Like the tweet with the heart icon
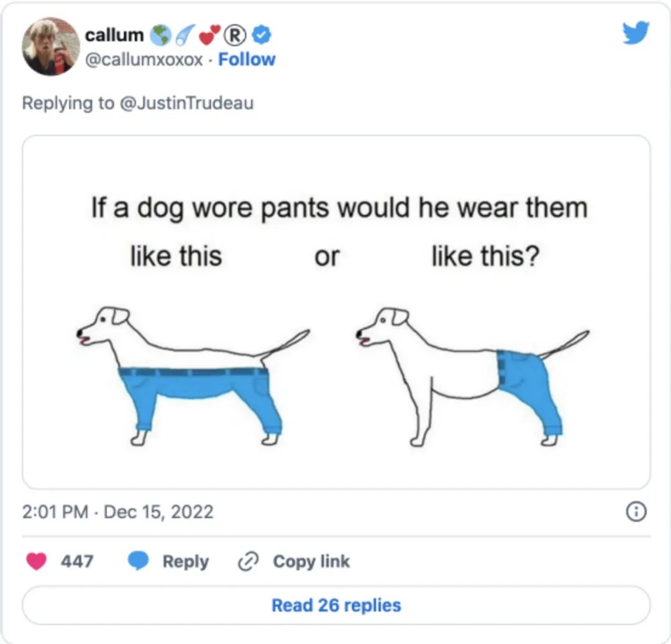 click(x=37, y=561)
